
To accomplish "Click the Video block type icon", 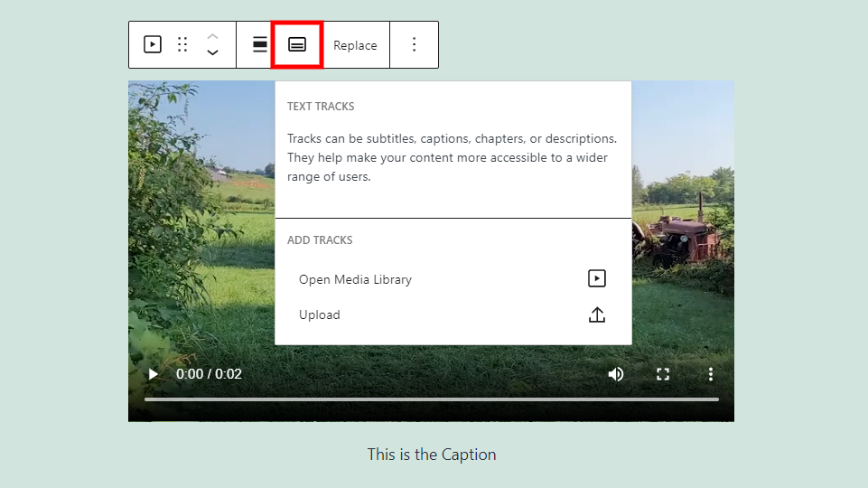I will tap(153, 44).
